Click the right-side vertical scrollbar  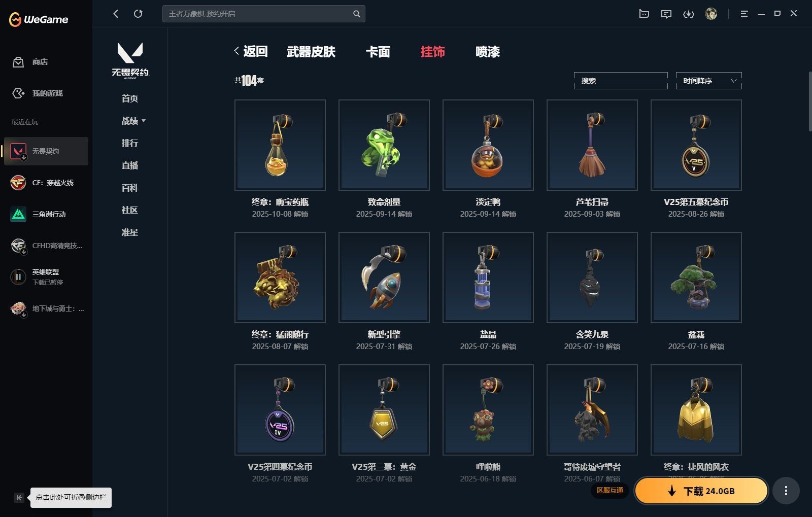(x=809, y=101)
